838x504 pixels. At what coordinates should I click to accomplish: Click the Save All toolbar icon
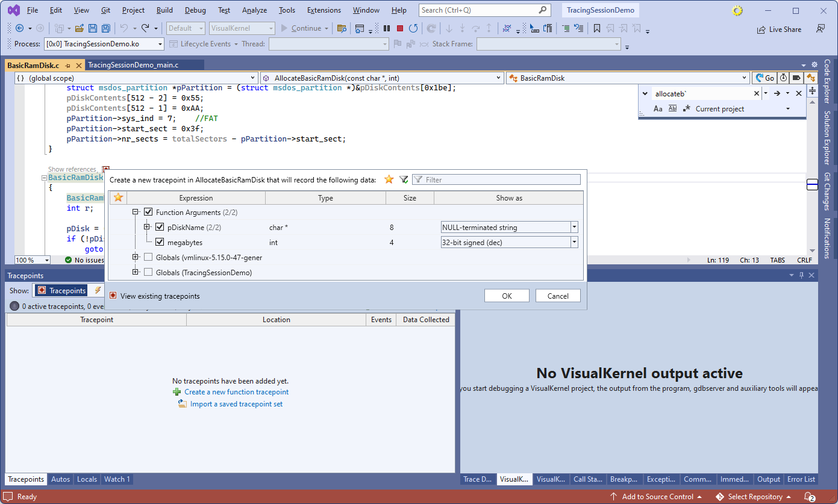pos(106,28)
